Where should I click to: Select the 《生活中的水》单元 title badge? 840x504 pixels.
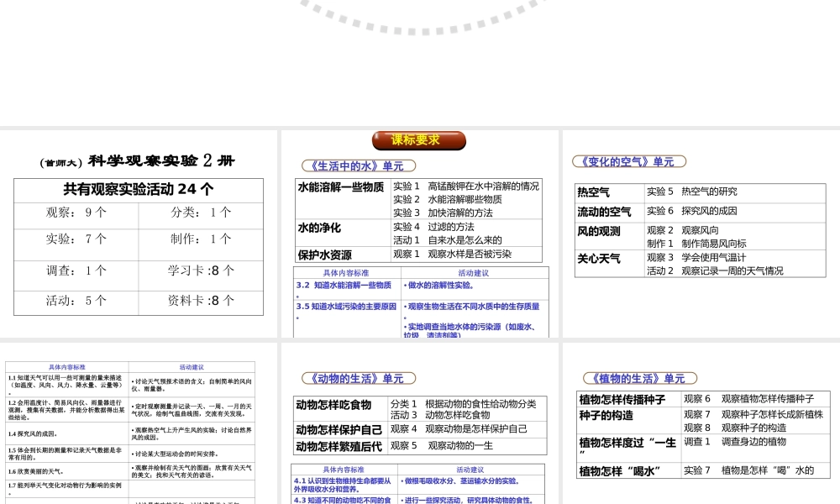click(358, 165)
